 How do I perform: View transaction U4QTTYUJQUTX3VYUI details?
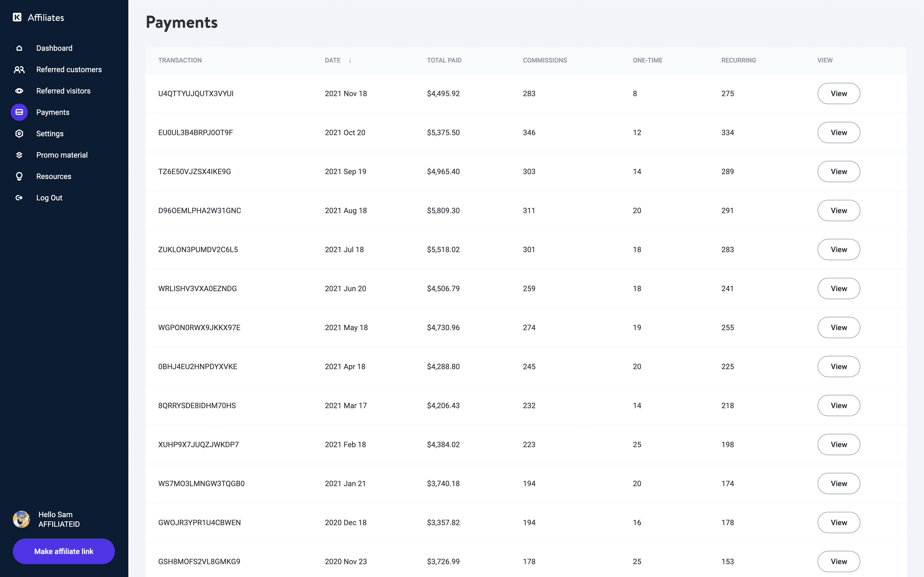click(x=838, y=93)
